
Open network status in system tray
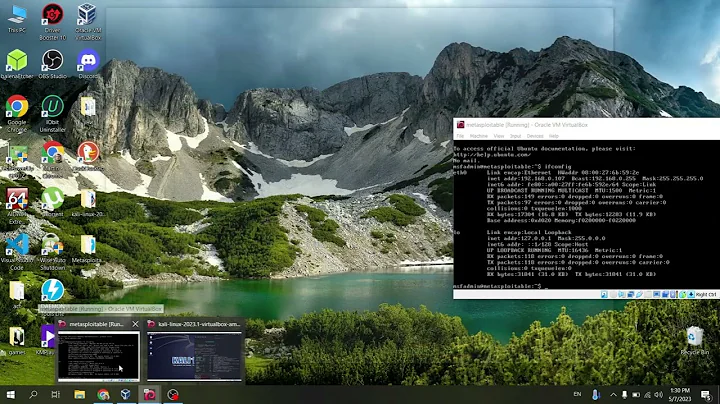[x=647, y=394]
